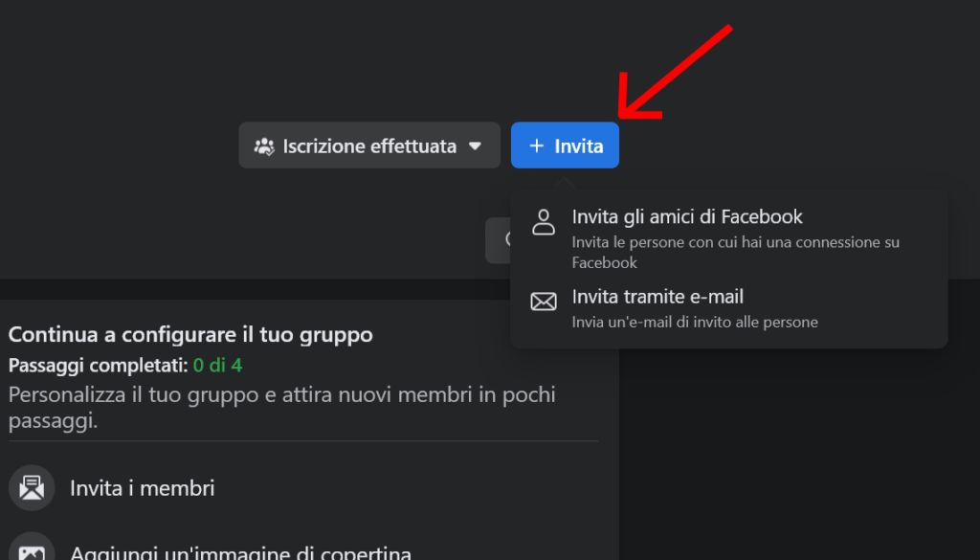Click the Personalizza il tuo gruppo description
Viewport: 980px width, 560px height.
(282, 408)
